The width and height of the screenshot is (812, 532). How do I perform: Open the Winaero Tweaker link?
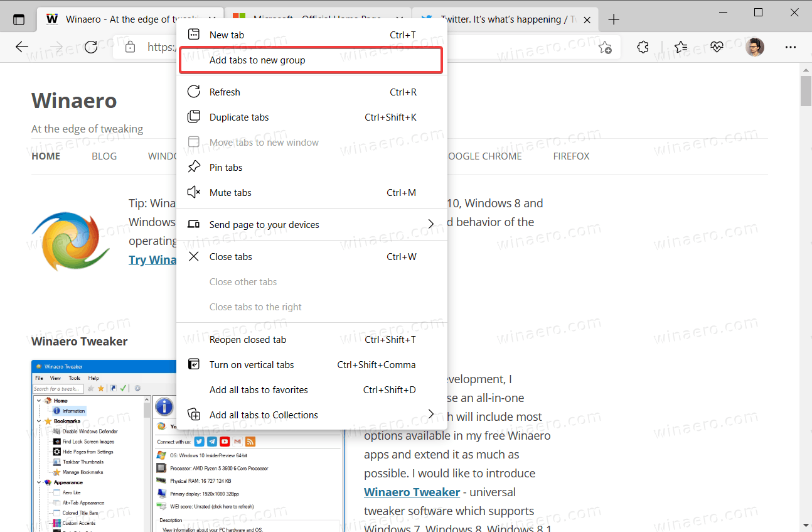pos(412,492)
